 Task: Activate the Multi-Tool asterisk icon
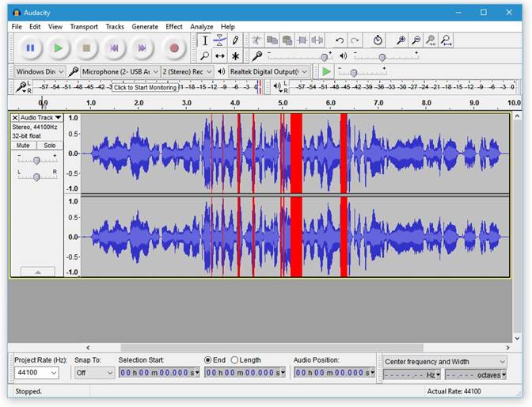coord(235,55)
